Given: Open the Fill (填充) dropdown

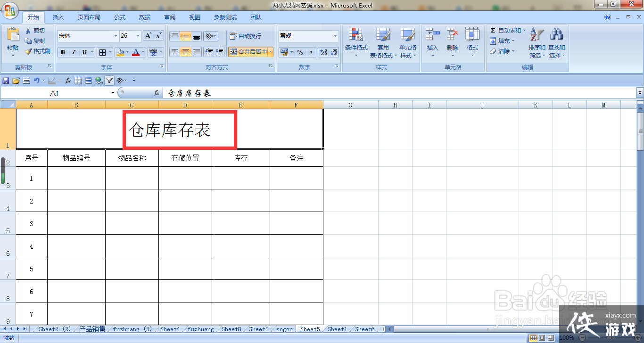Looking at the screenshot, I should pyautogui.click(x=502, y=41).
